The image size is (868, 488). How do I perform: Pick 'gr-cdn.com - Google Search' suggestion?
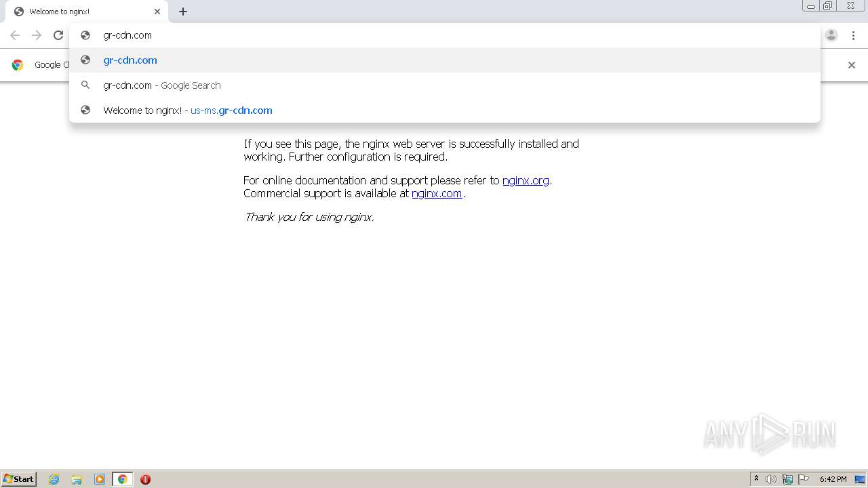444,85
